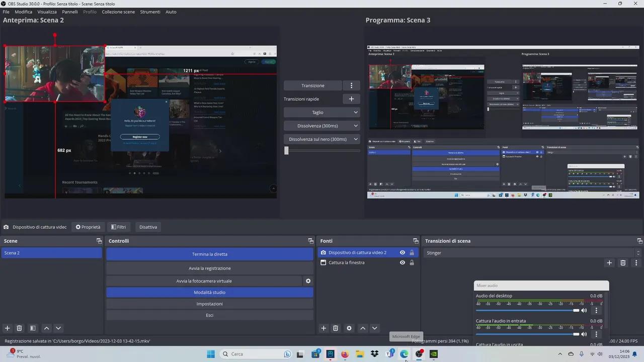Toggle visibility of Cattura la finestra source
The height and width of the screenshot is (362, 644).
[403, 262]
